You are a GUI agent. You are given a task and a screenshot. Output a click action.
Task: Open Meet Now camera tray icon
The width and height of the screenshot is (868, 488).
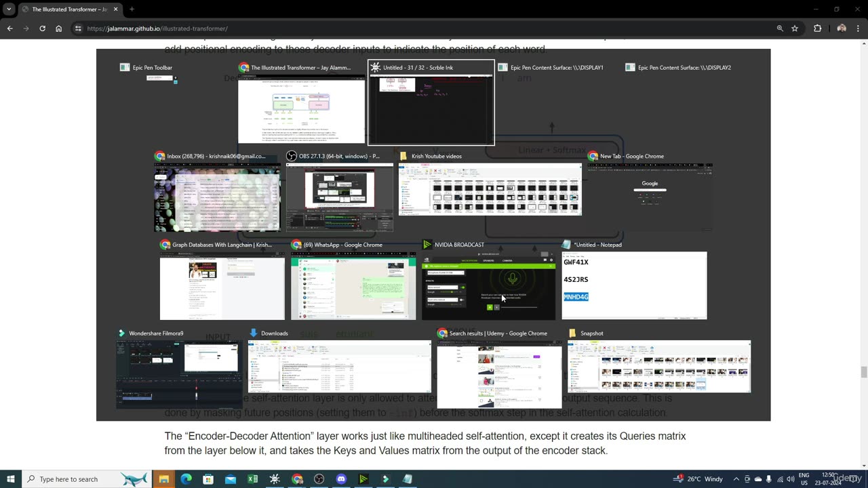[747, 479]
